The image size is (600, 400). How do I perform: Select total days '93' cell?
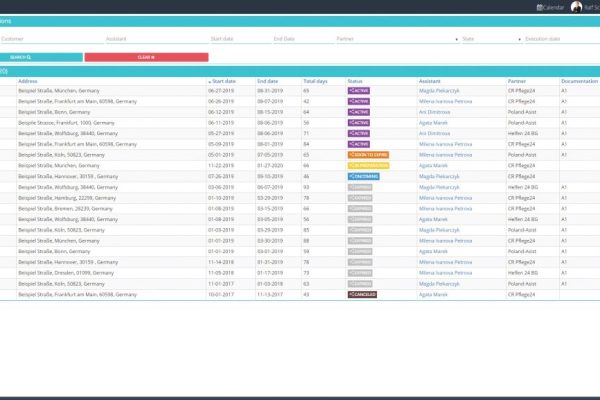coord(306,187)
